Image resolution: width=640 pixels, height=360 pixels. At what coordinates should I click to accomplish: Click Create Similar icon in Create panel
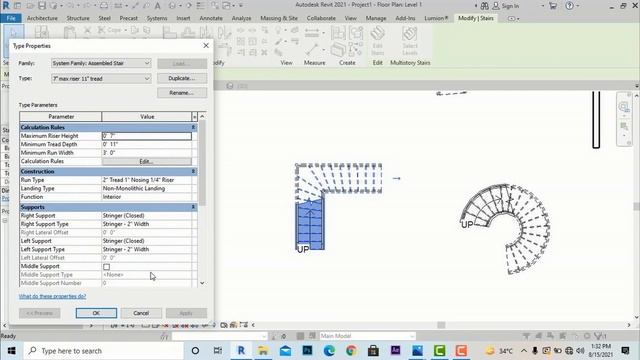pyautogui.click(x=356, y=50)
